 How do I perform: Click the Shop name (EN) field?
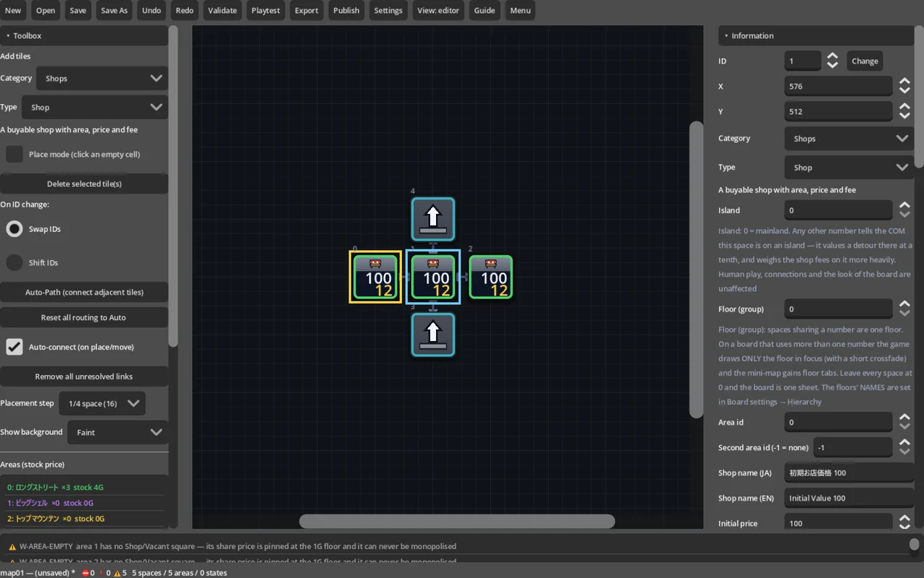click(x=849, y=498)
